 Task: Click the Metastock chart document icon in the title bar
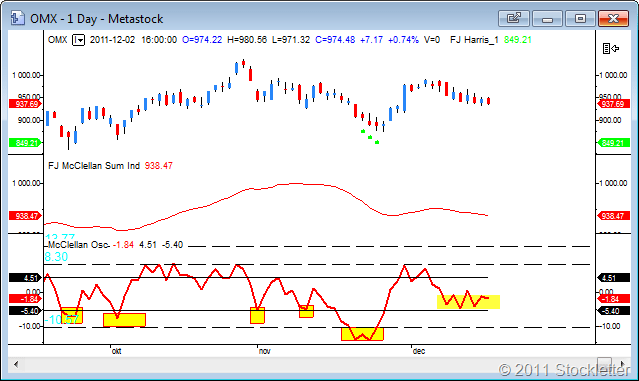point(17,18)
